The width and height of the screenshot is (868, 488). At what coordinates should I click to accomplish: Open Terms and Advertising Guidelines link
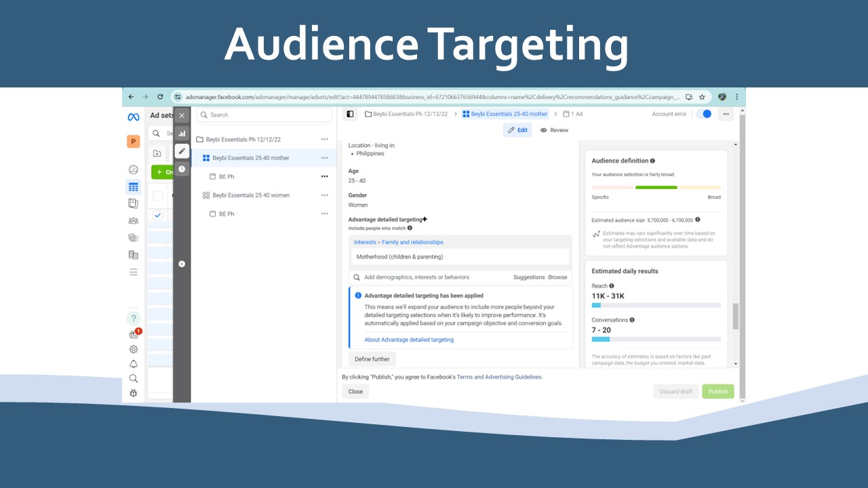click(499, 377)
